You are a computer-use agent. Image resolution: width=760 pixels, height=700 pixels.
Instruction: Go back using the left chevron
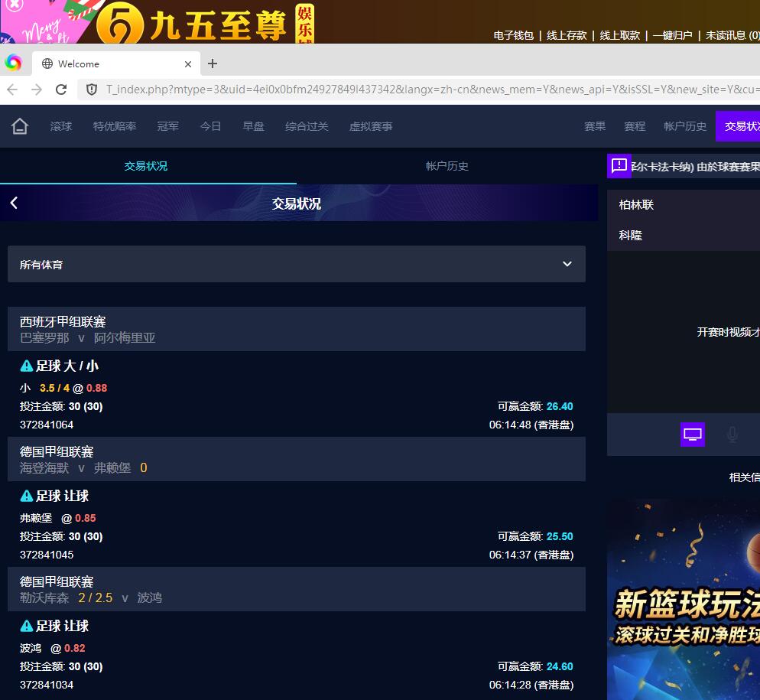[x=14, y=203]
